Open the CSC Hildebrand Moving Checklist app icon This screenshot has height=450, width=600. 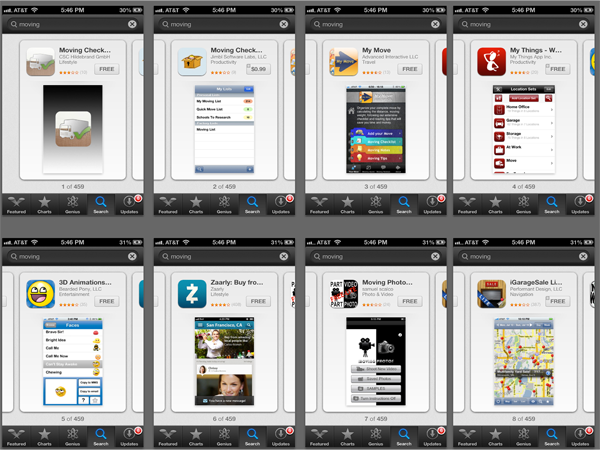[41, 62]
